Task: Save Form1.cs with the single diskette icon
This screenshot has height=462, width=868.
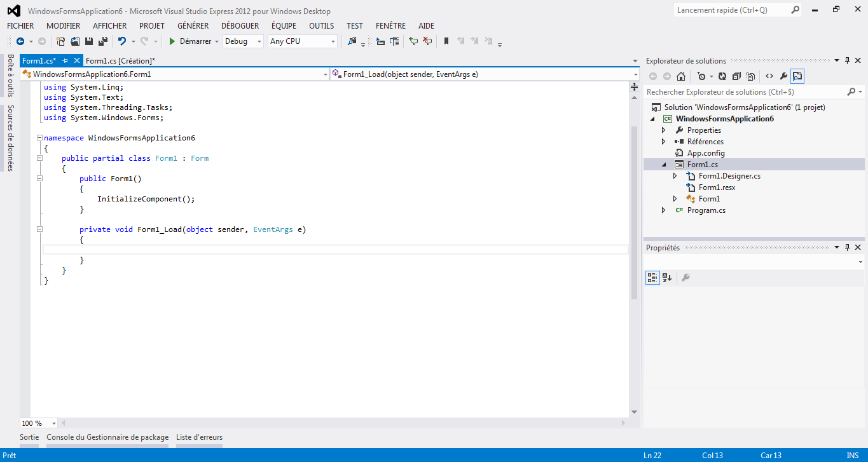Action: tap(89, 41)
